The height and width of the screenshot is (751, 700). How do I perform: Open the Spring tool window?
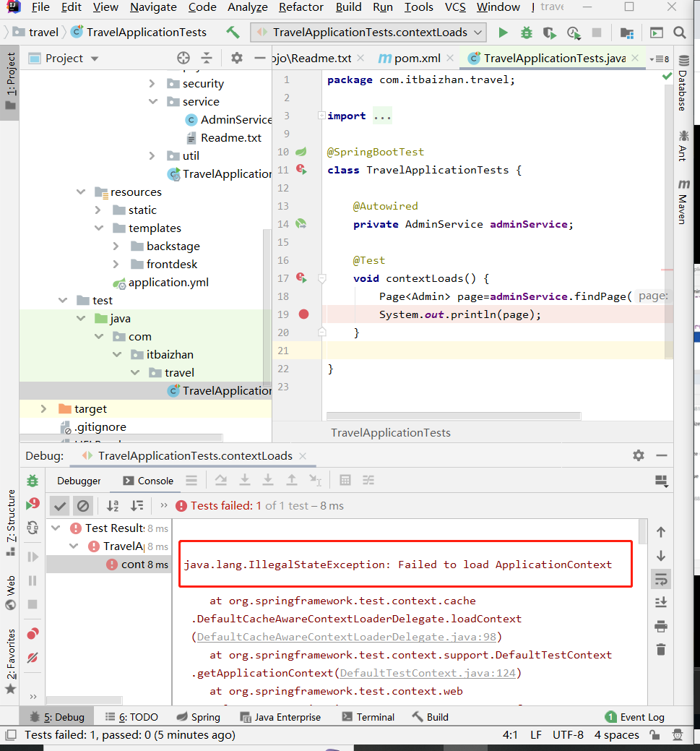pos(198,717)
